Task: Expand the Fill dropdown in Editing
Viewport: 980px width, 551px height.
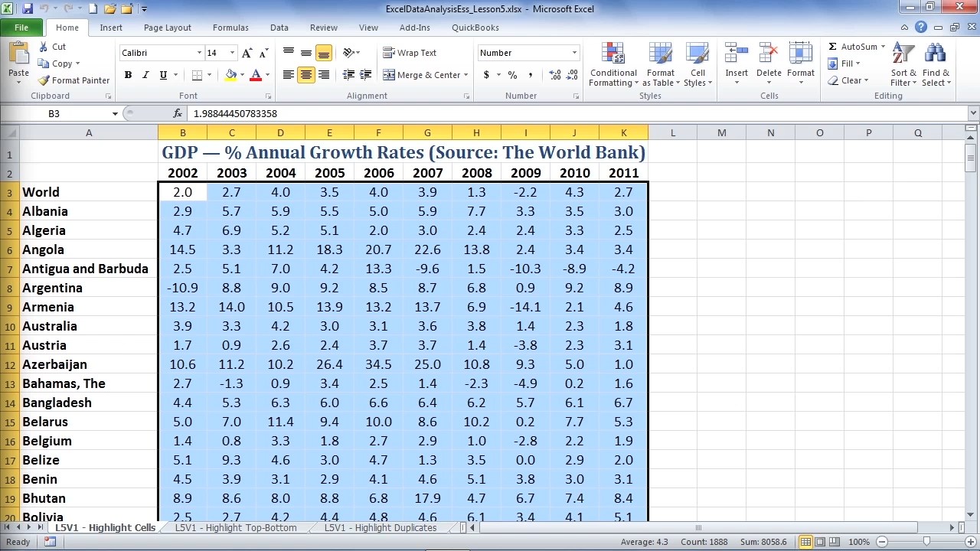Action: pyautogui.click(x=857, y=64)
